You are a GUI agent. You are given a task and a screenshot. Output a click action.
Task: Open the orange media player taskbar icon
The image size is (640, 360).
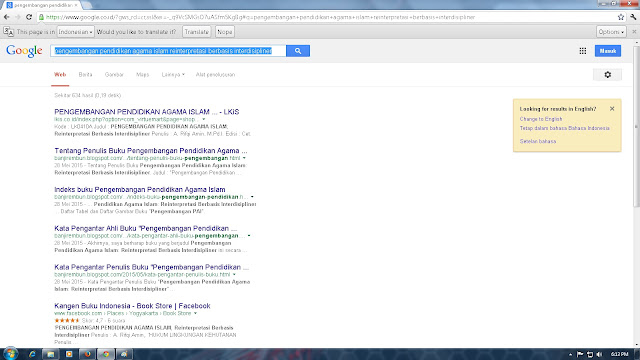69,354
